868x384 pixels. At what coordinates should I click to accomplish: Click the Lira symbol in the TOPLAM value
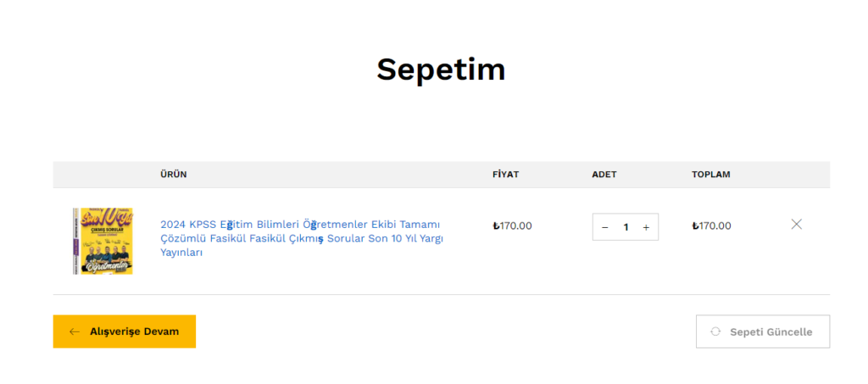click(x=695, y=225)
